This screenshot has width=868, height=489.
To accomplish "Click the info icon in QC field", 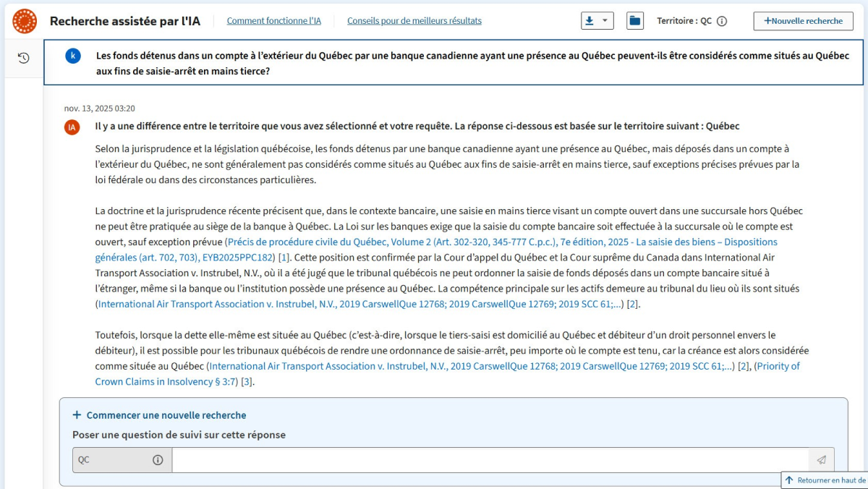I will (158, 459).
